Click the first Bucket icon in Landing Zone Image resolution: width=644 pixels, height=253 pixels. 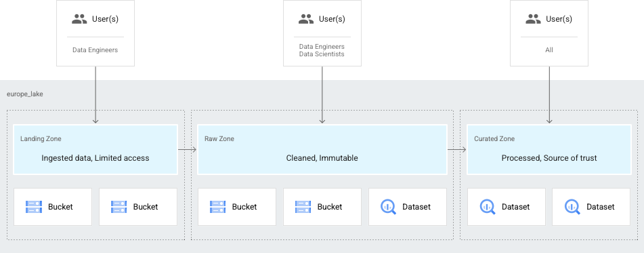[34, 207]
